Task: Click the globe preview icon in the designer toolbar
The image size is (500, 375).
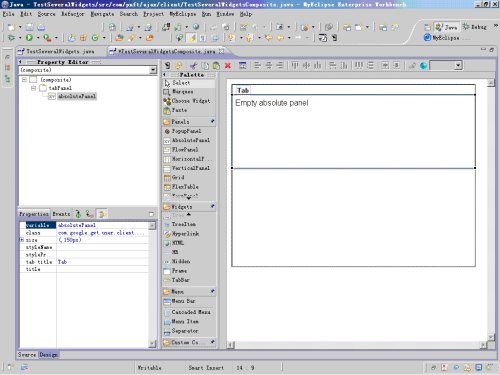Action: [423, 66]
